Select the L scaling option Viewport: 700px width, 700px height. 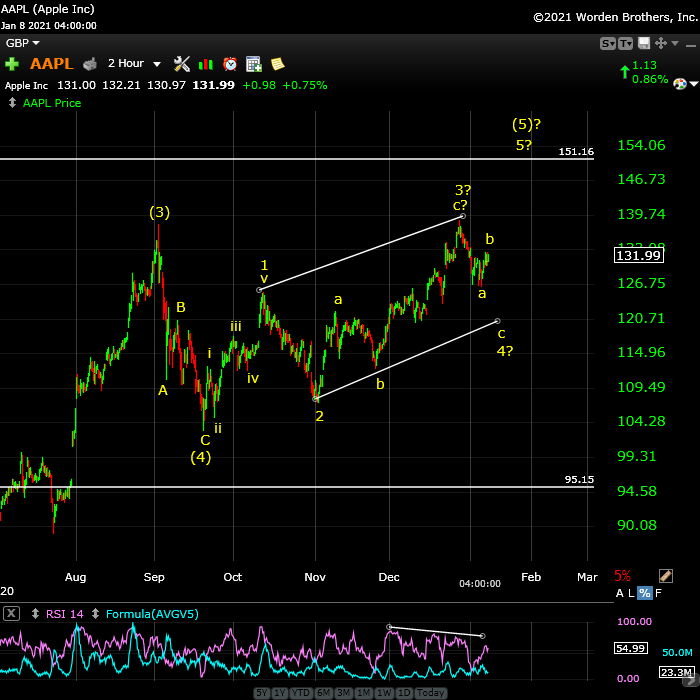pyautogui.click(x=631, y=593)
